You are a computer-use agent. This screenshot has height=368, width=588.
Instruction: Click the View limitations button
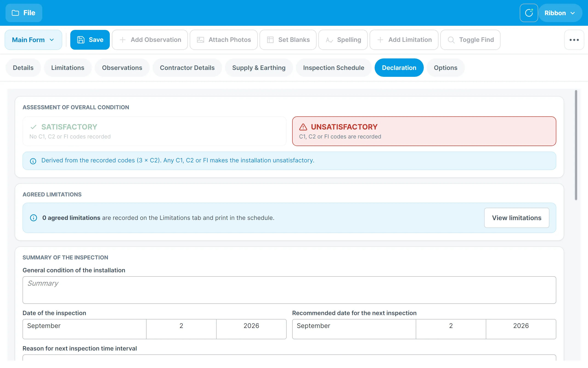517,218
